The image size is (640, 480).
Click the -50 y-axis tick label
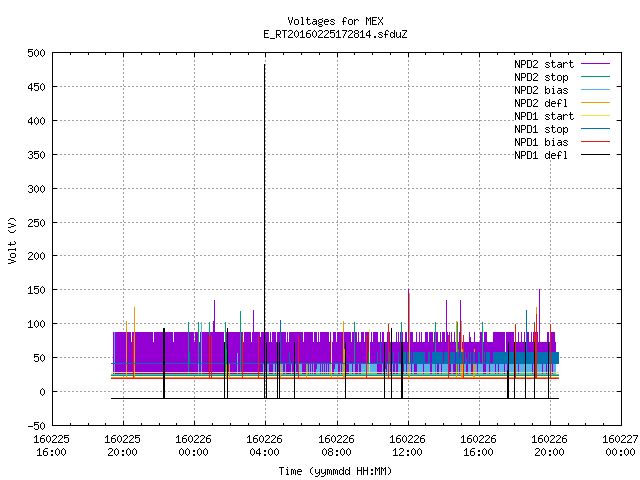[36, 426]
